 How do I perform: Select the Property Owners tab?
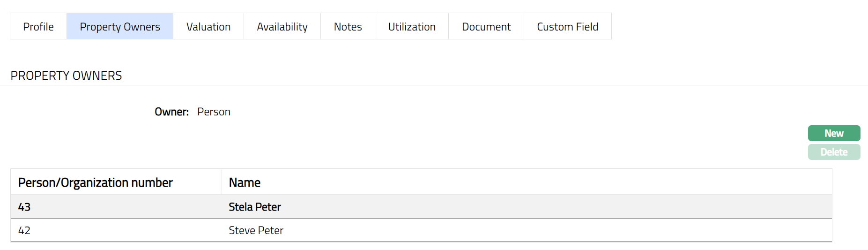click(x=120, y=27)
